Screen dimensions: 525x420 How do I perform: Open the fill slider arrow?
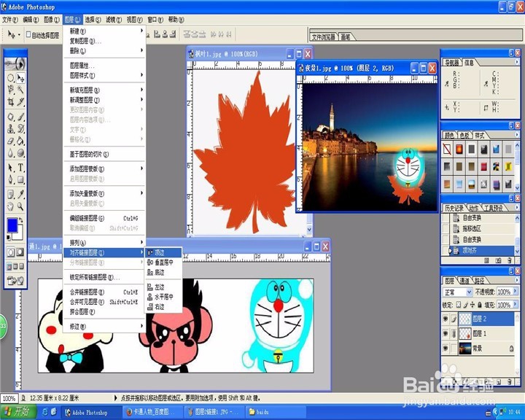(x=515, y=305)
